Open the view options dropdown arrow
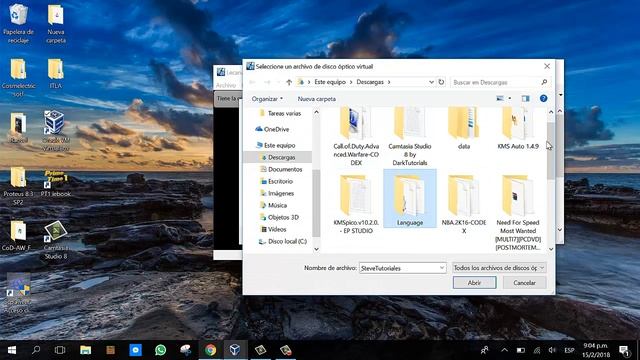The image size is (640, 360). (x=510, y=98)
